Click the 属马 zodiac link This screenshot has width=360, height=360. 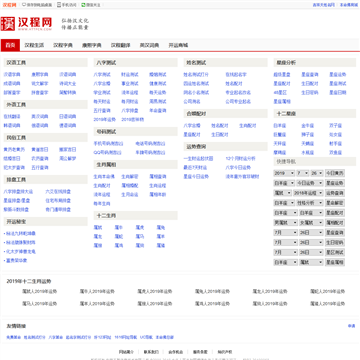(x=140, y=237)
